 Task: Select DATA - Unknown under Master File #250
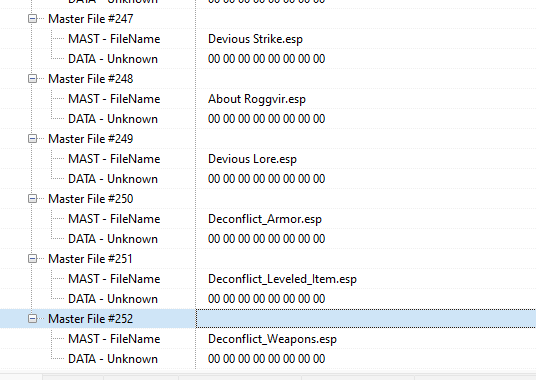point(113,239)
